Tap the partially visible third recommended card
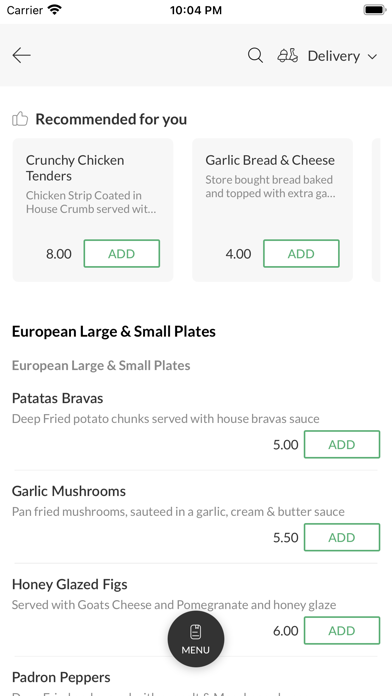The height and width of the screenshot is (696, 392). tap(376, 210)
